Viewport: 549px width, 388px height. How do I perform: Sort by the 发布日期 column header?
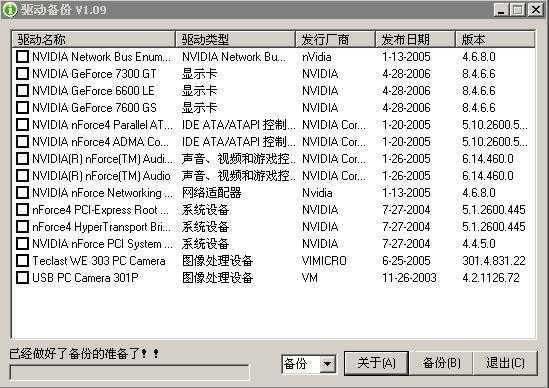(415, 39)
